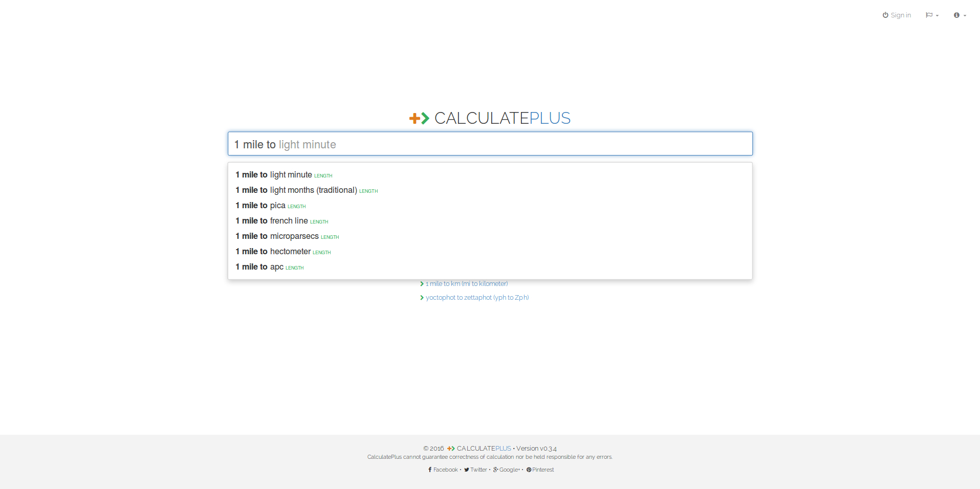Viewport: 980px width, 489px height.
Task: Open the Pinterest footer link
Action: click(x=540, y=470)
